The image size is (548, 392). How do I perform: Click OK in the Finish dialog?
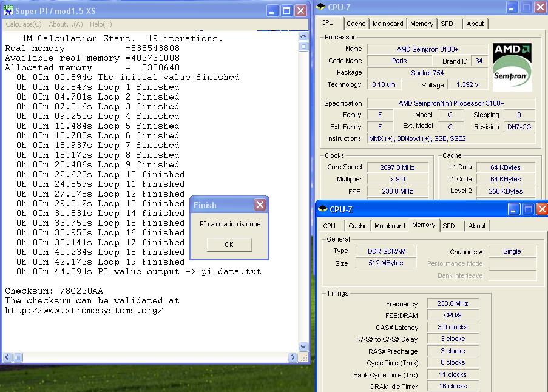pos(229,245)
